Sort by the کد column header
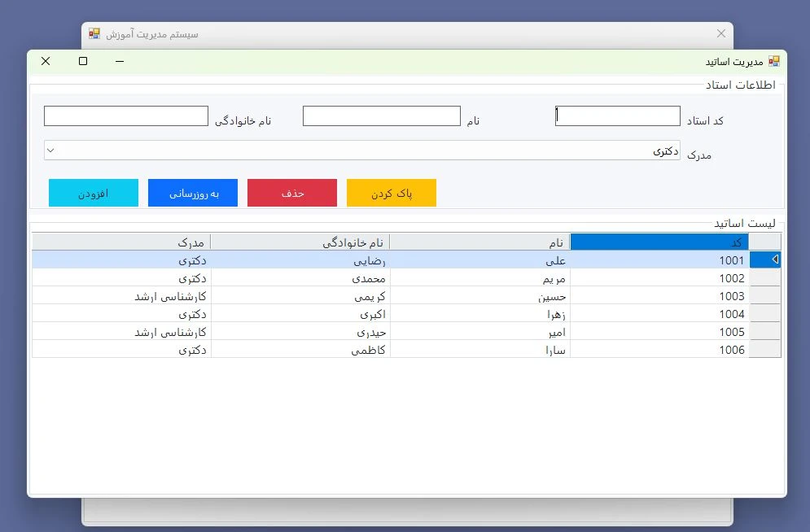 (x=659, y=242)
